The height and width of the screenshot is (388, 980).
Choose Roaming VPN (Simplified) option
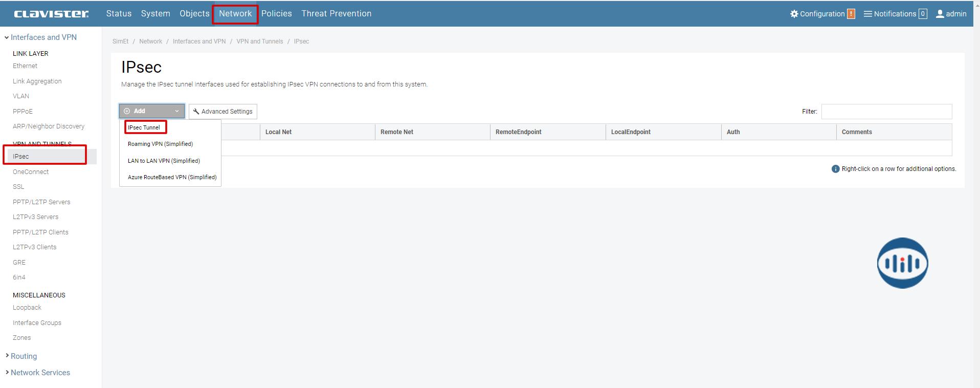(x=160, y=144)
